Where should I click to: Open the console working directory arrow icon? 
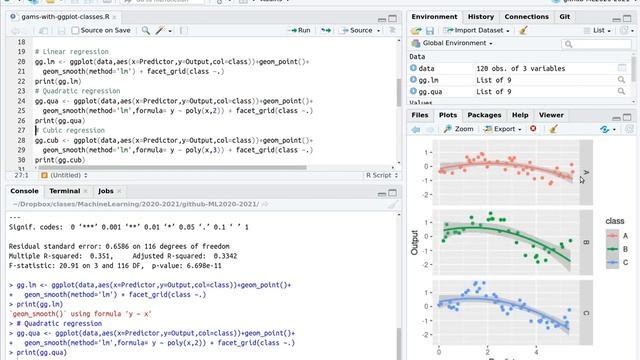pos(265,204)
